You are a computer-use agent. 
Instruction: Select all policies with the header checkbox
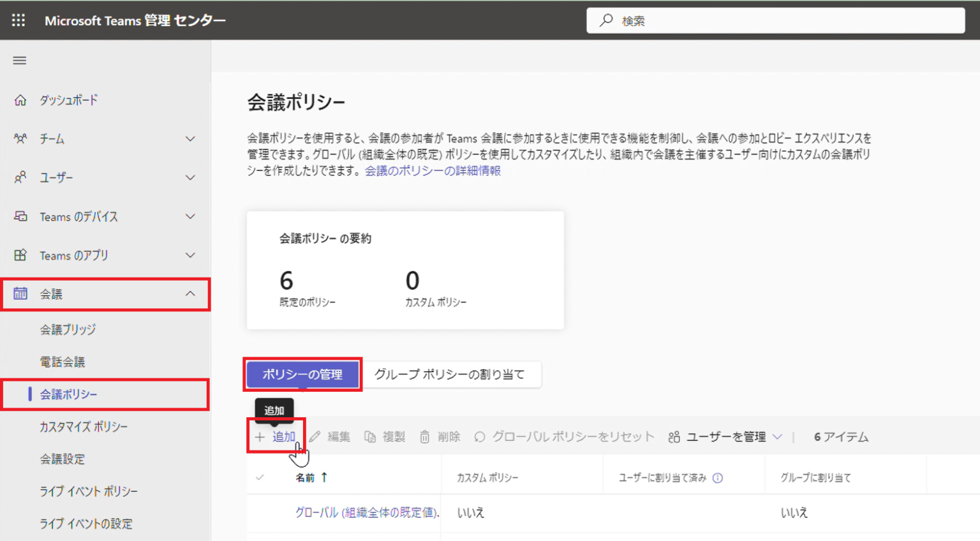click(x=260, y=477)
